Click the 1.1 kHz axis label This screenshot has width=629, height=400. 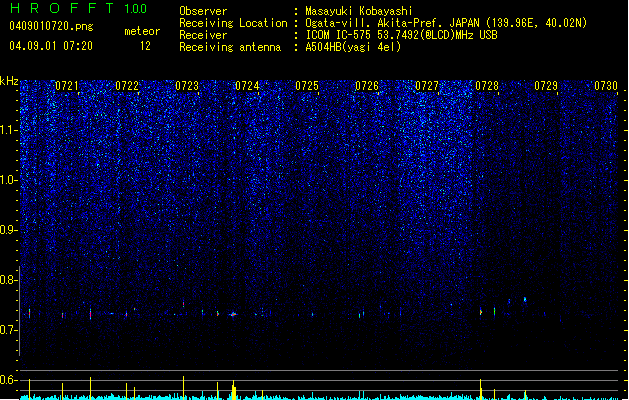[x=9, y=130]
